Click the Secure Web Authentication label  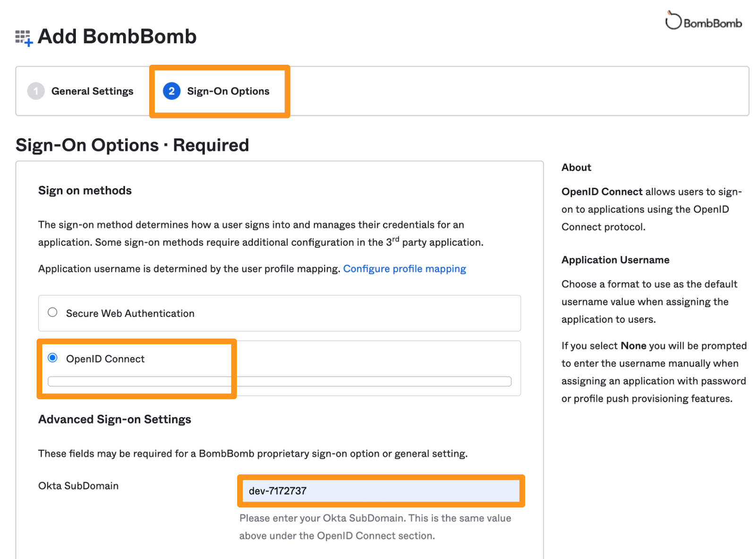click(130, 313)
